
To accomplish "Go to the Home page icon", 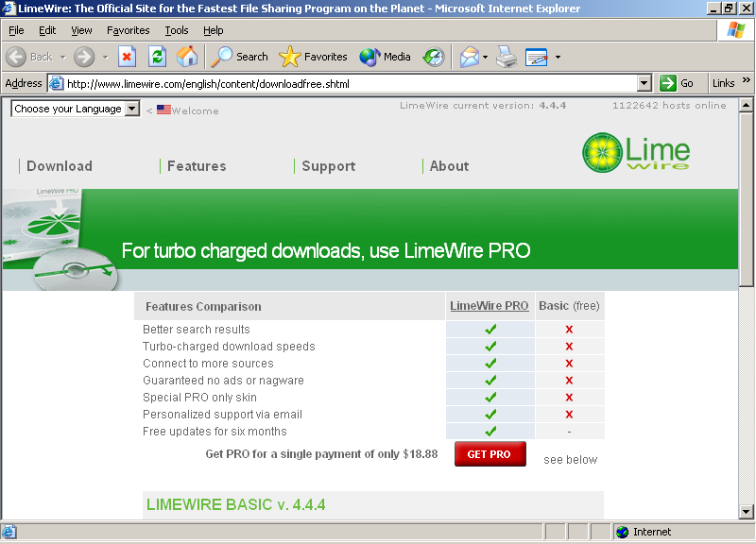I will [187, 57].
